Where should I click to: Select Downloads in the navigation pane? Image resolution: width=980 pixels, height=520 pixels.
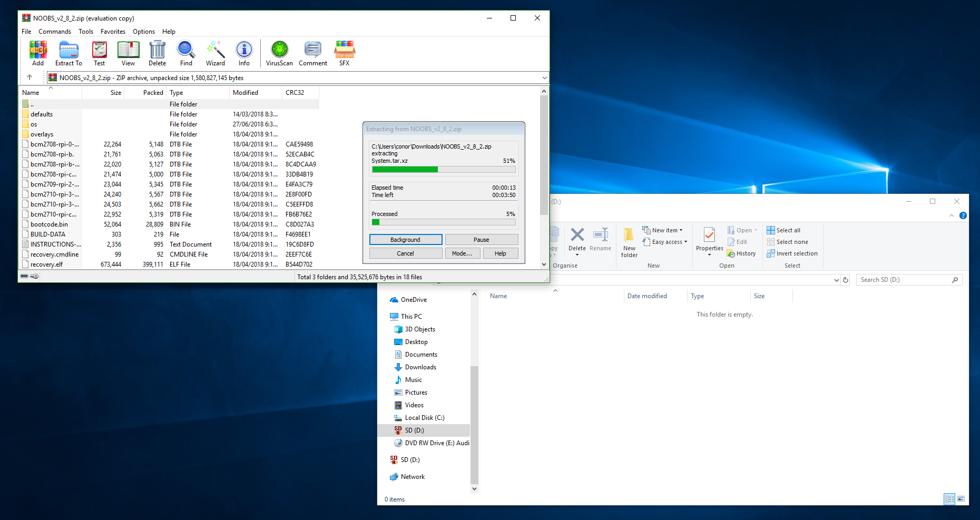[x=420, y=367]
